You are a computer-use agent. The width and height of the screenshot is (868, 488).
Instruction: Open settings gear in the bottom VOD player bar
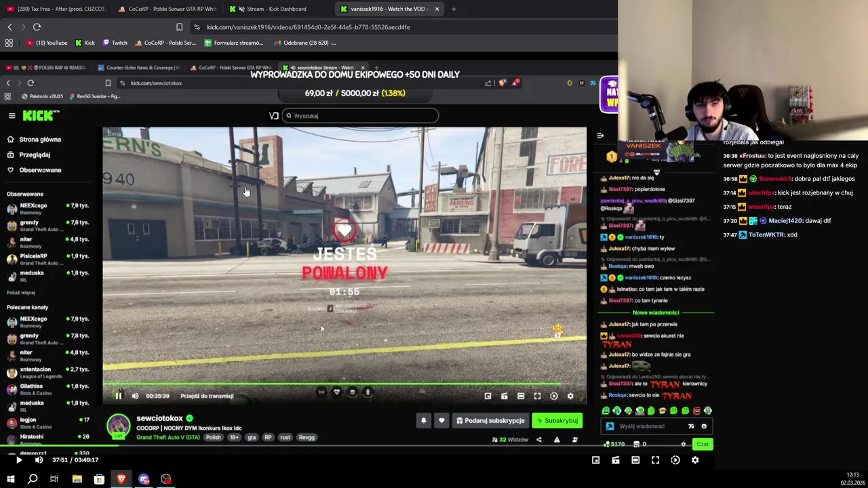click(695, 460)
